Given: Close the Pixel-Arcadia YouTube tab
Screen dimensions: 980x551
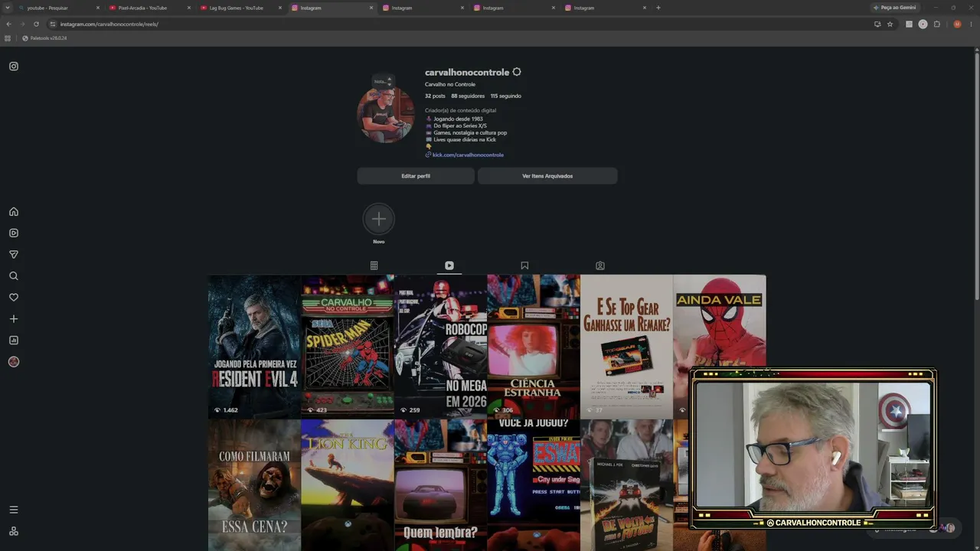Looking at the screenshot, I should (189, 8).
